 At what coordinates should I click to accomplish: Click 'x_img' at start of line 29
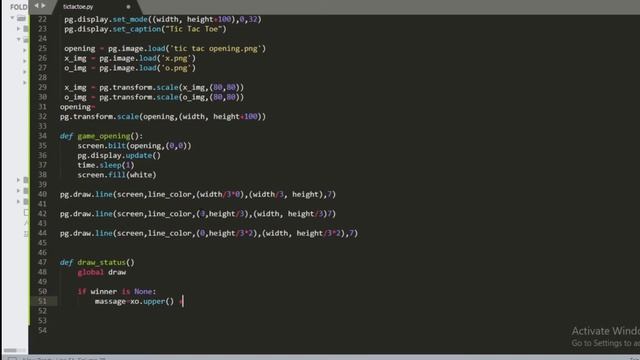click(75, 87)
